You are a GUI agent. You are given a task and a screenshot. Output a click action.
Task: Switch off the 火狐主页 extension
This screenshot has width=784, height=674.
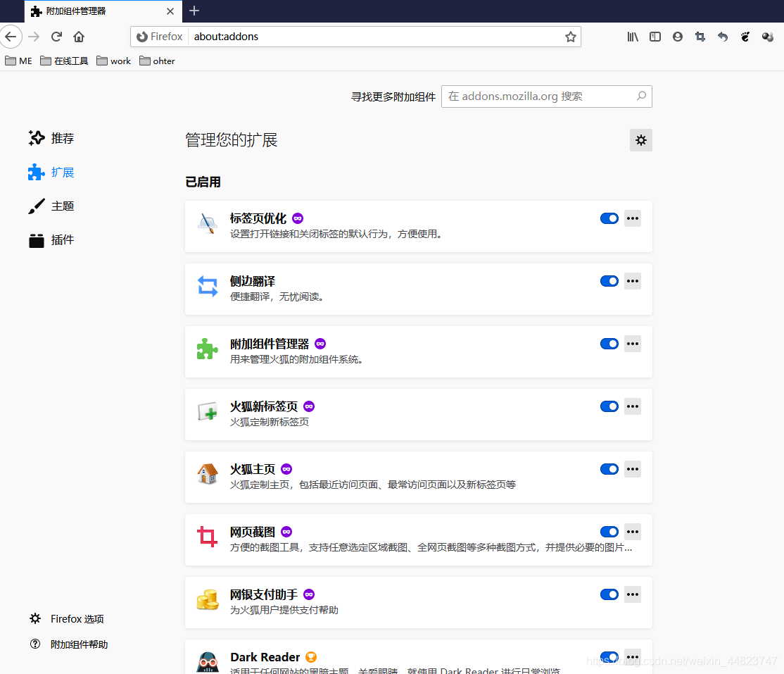click(x=609, y=469)
